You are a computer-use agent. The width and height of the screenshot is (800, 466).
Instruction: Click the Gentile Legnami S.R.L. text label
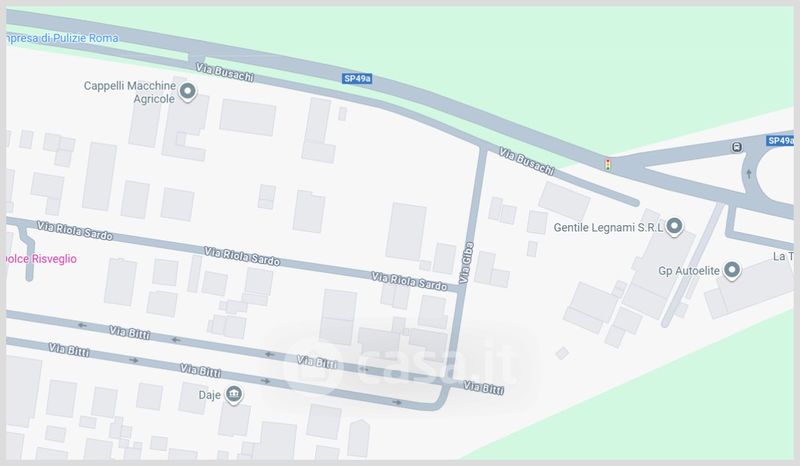pyautogui.click(x=608, y=228)
